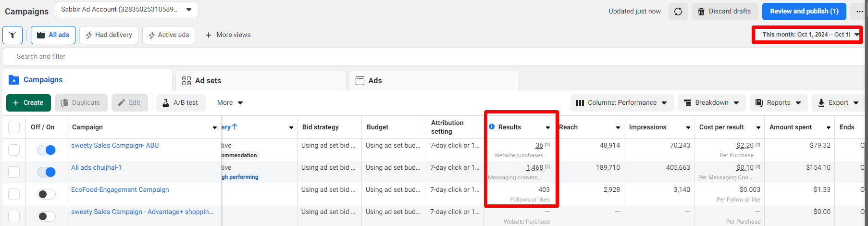Open the filter funnel icon button
The image size is (868, 226).
click(12, 35)
